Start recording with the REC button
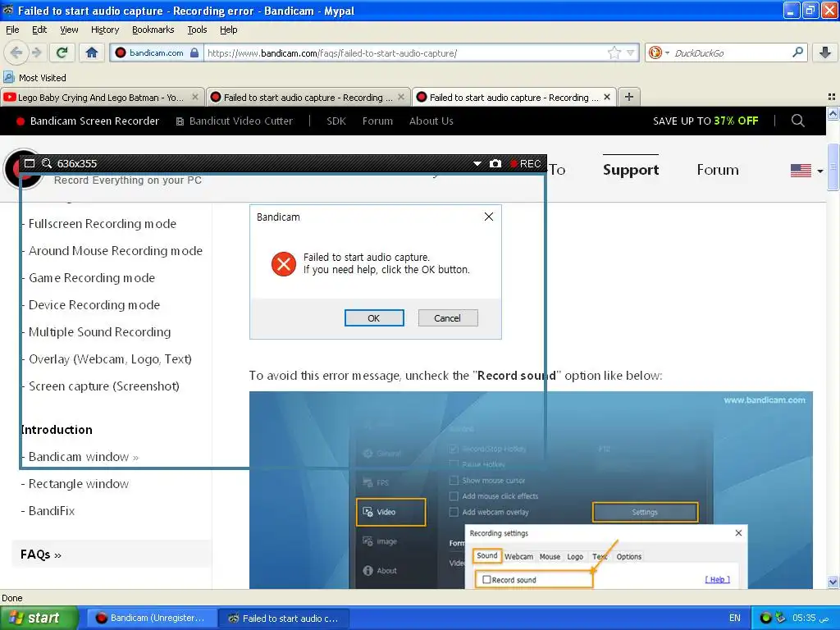840x630 pixels. tap(526, 163)
